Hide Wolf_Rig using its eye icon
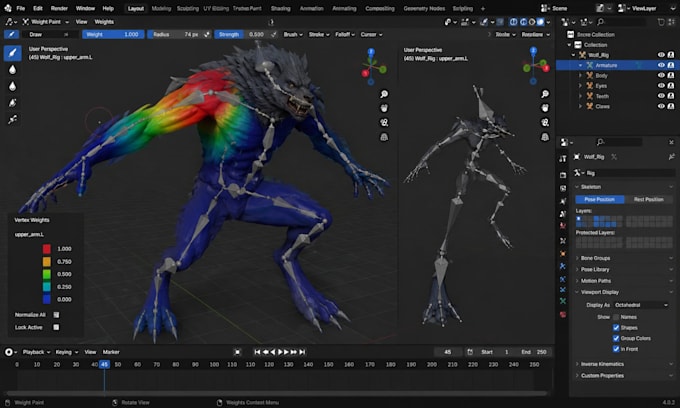The image size is (680, 408). pos(661,55)
